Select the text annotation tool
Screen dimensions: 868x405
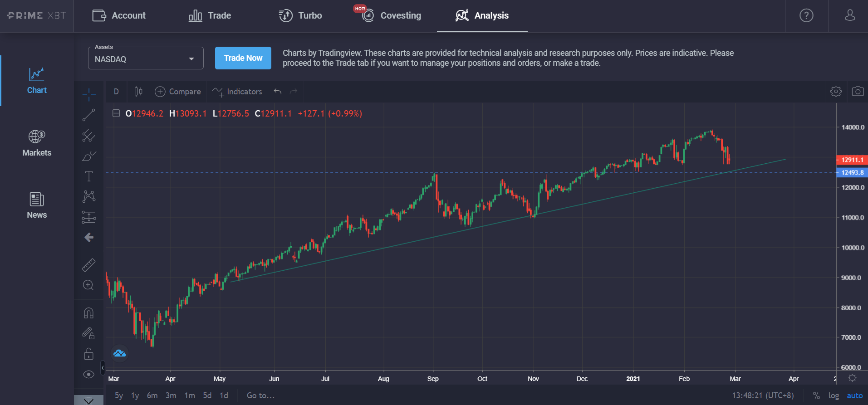click(x=89, y=176)
